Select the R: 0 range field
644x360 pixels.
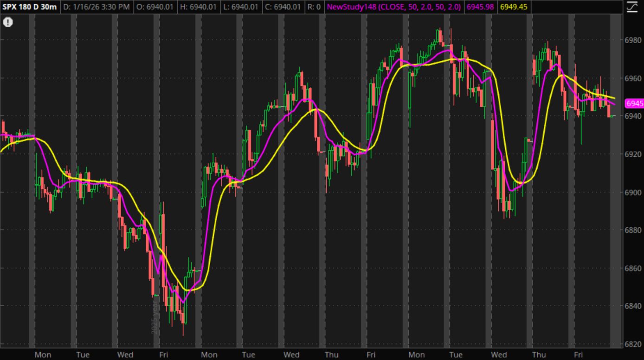pos(316,7)
